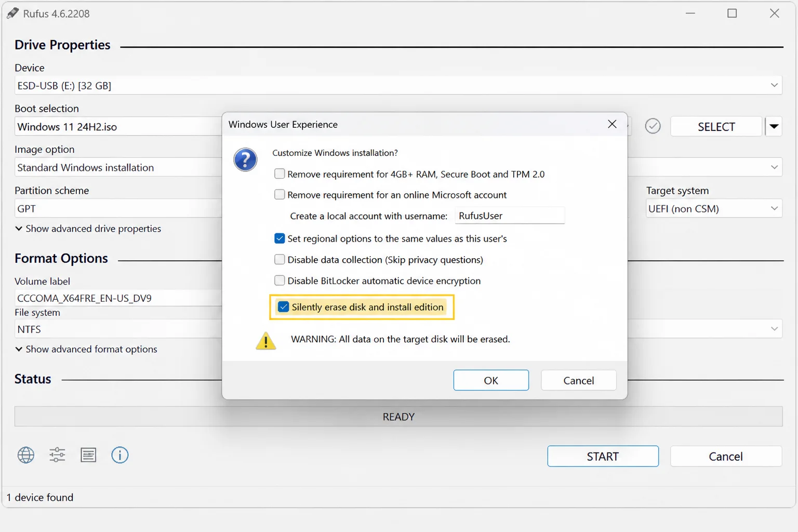
Task: Minimize the Rufus window
Action: click(690, 14)
